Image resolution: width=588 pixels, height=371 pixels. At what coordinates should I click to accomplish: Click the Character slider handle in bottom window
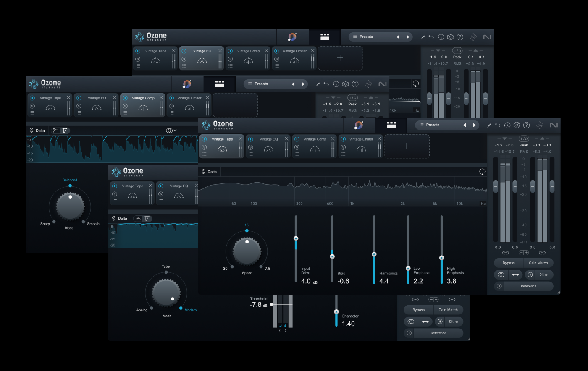click(336, 312)
